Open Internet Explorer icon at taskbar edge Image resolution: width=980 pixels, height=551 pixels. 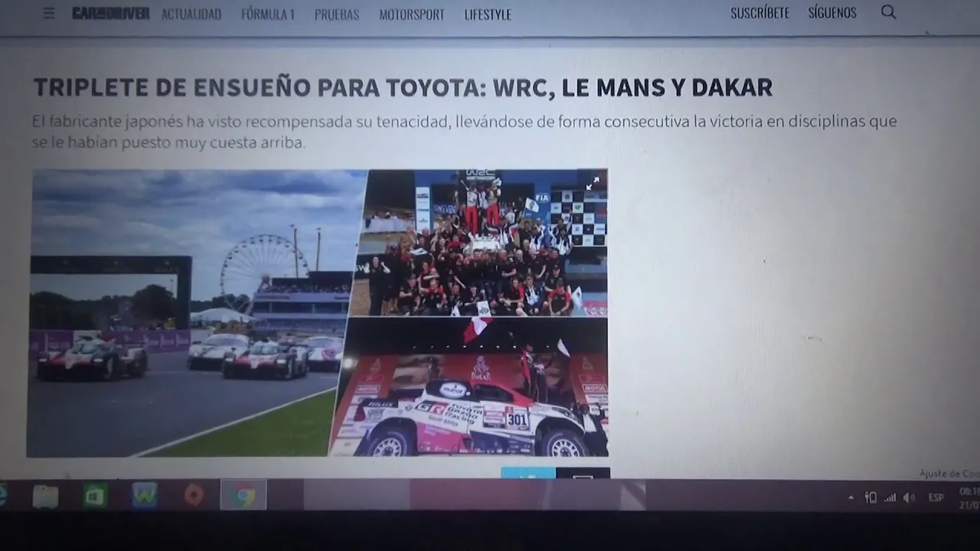click(2, 496)
